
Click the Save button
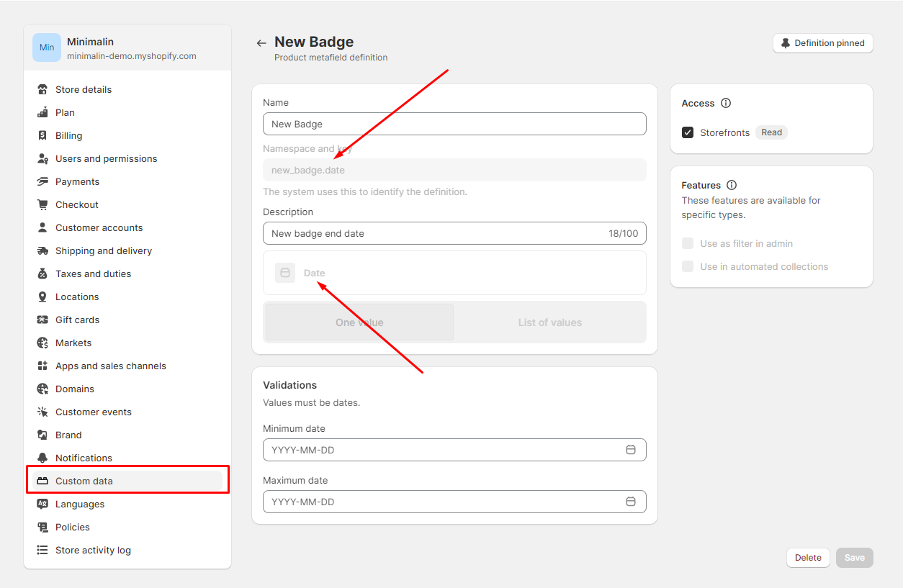tap(855, 558)
